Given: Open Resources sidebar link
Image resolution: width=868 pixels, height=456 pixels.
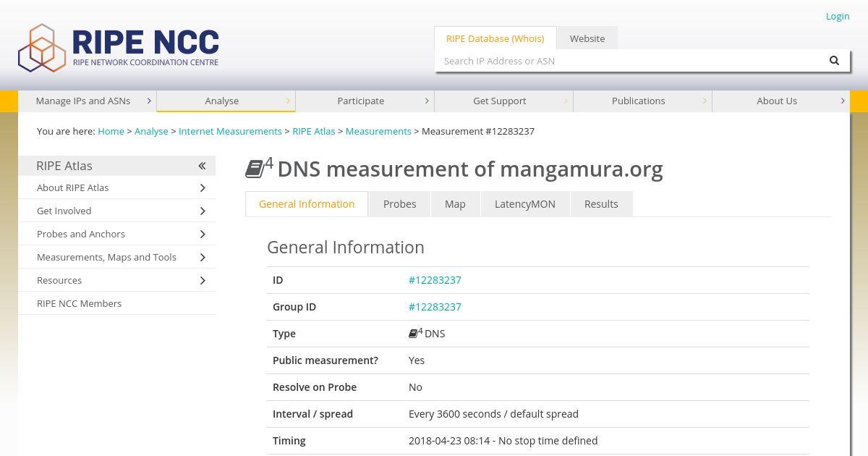Looking at the screenshot, I should coord(59,280).
